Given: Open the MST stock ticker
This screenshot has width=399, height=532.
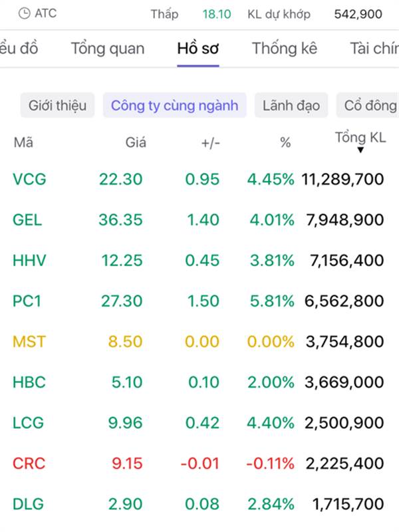Looking at the screenshot, I should coord(30,342).
